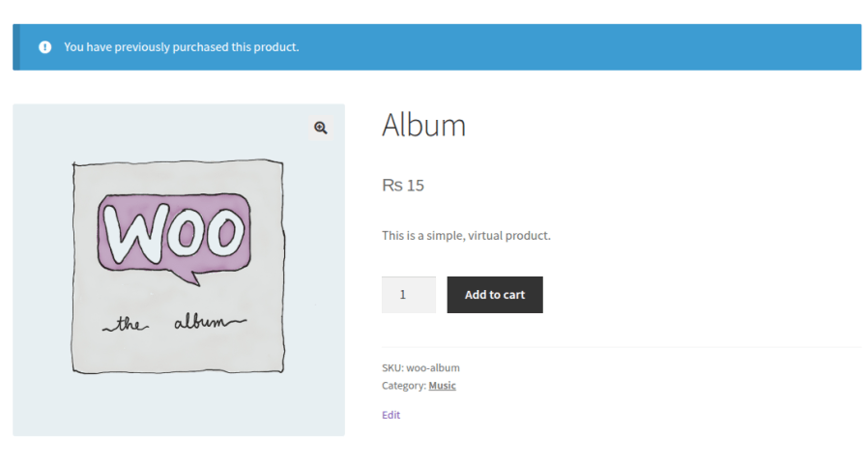Click the SKU woo-album text
The image size is (868, 465).
click(x=420, y=367)
